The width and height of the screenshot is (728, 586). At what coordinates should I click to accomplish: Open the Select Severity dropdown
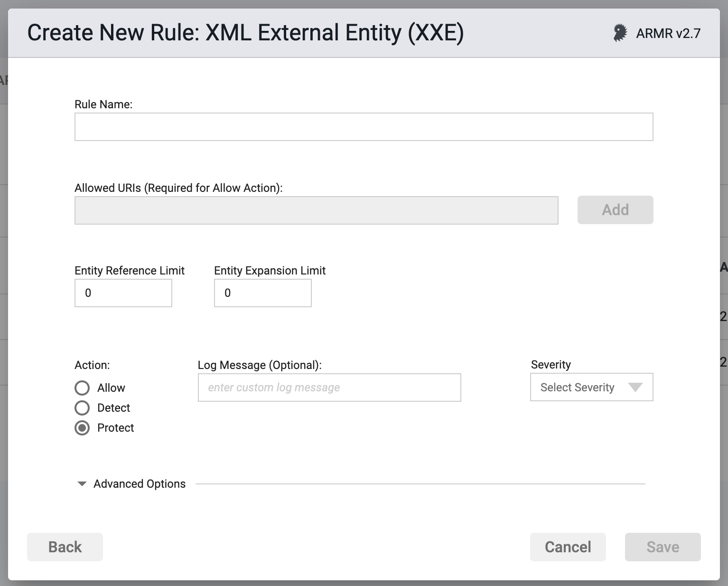coord(592,387)
